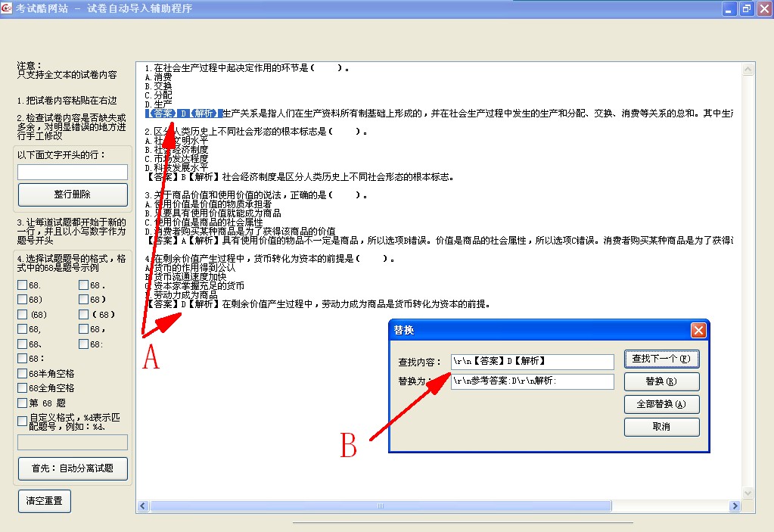Click the 以下面文字开头的行 input box
774x532 pixels.
pos(73,172)
